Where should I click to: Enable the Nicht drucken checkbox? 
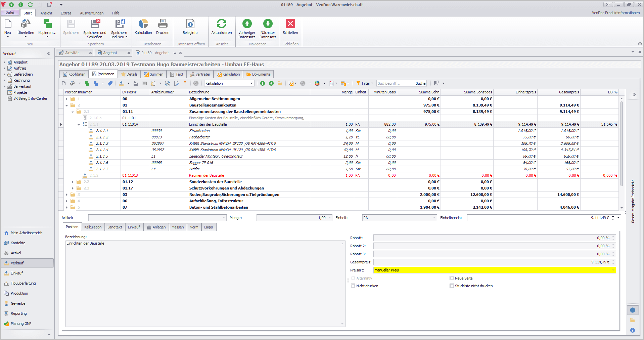click(353, 286)
